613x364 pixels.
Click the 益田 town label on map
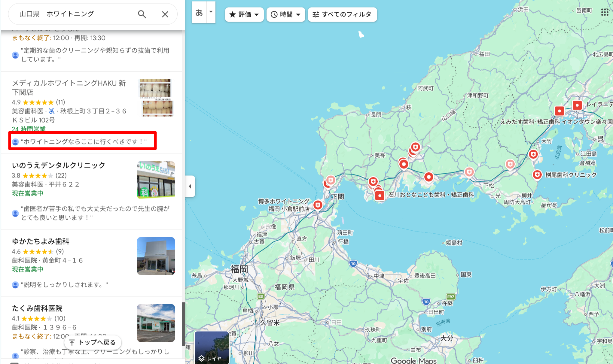484,54
